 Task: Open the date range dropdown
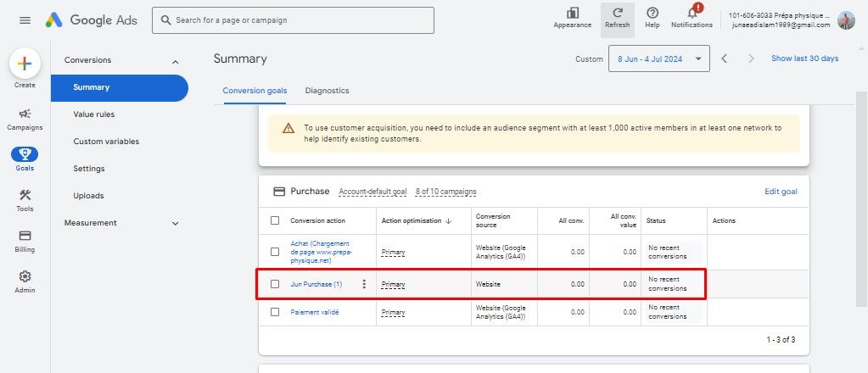[x=658, y=58]
